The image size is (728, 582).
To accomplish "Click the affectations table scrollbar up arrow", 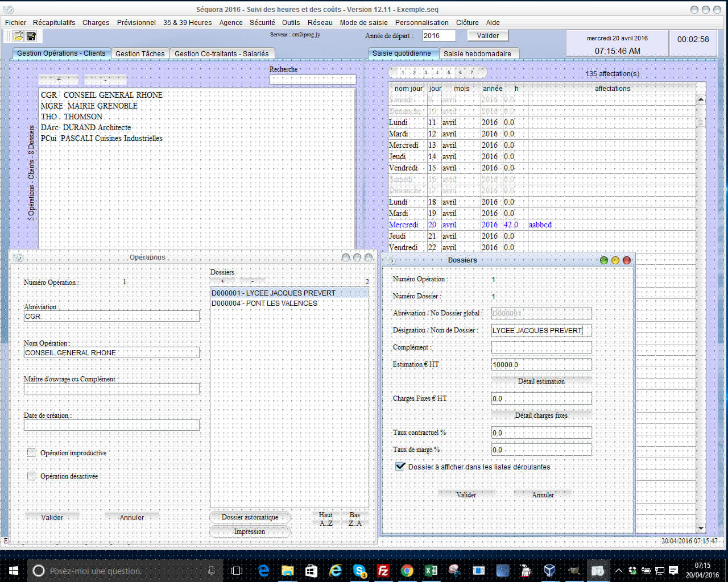I will click(701, 99).
